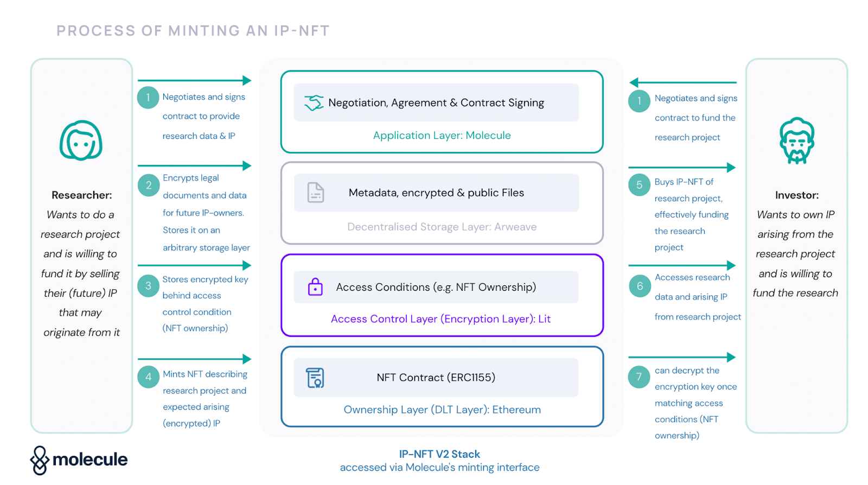Click the 'IP-NFT V2 Stack' caption

pos(439,454)
